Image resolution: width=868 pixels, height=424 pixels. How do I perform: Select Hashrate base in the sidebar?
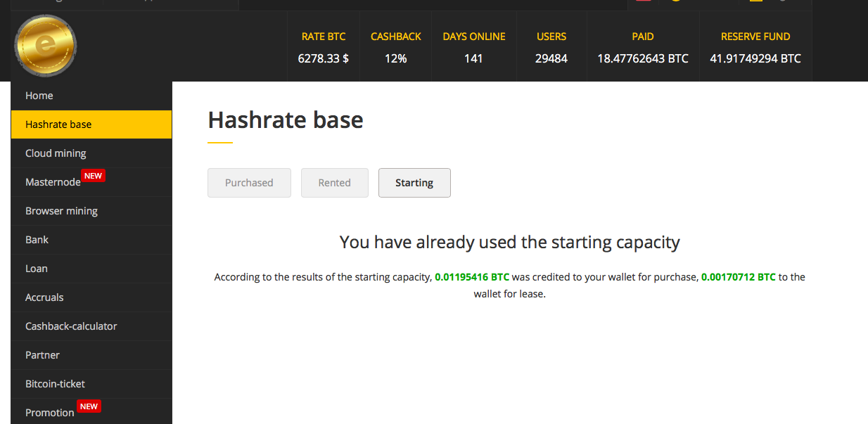pos(91,124)
